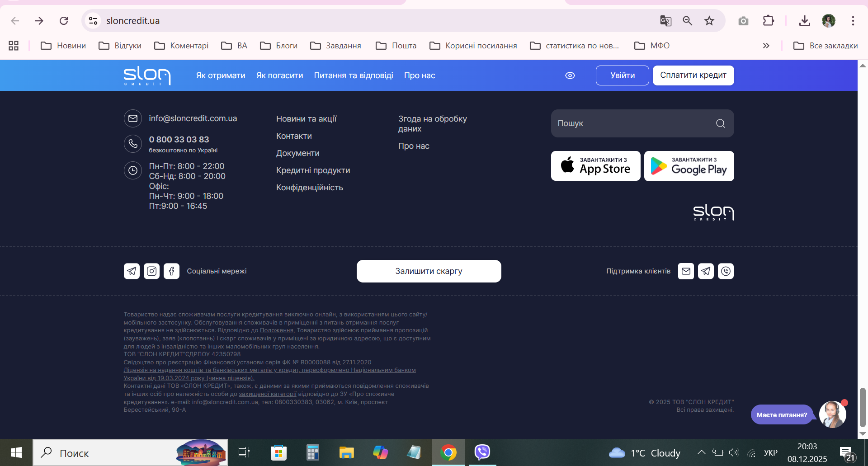Open the Корисні посилання bookmark folder
The image size is (868, 466).
click(x=473, y=46)
